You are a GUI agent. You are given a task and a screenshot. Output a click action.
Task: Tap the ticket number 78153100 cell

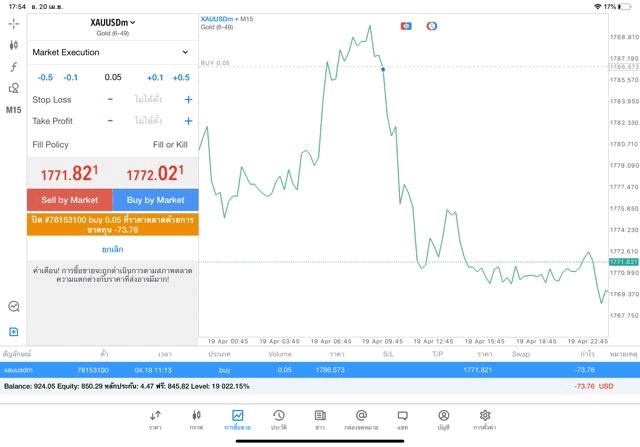93,370
